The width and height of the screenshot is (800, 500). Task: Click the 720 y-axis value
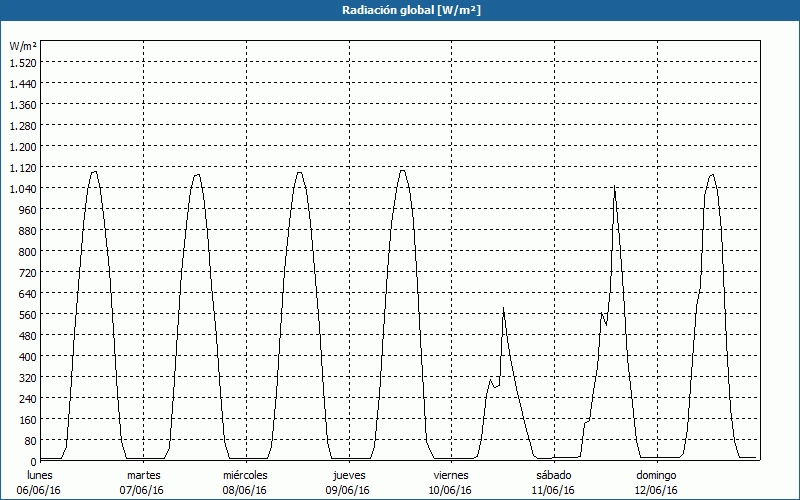pyautogui.click(x=28, y=273)
